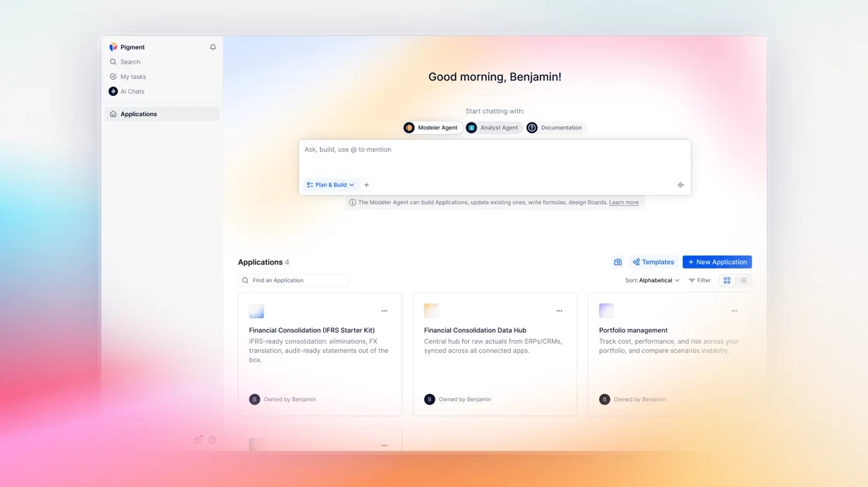Viewport: 868px width, 487px height.
Task: Click owner avatar on IFRS Starter Kit card
Action: (255, 399)
